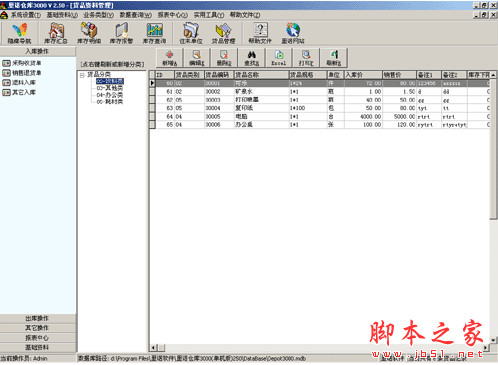Sort by the 货品编码 column header
This screenshot has width=498, height=365.
pos(219,75)
